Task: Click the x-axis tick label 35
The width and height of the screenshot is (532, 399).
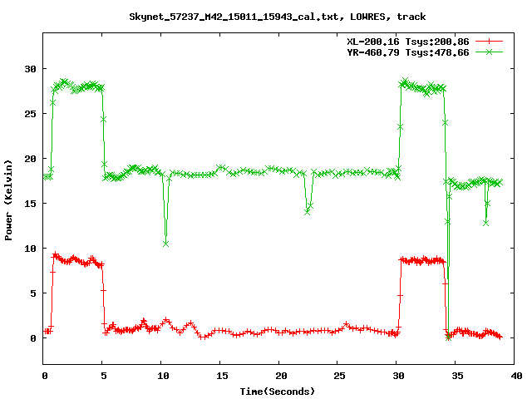Action: pos(457,376)
